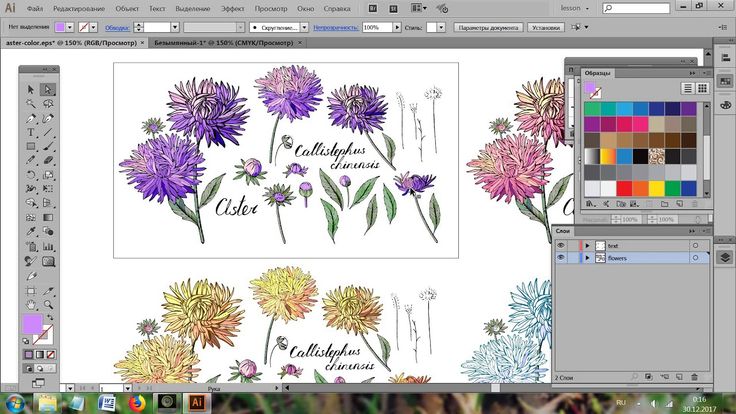736x414 pixels.
Task: Expand the text layer contents
Action: [587, 245]
